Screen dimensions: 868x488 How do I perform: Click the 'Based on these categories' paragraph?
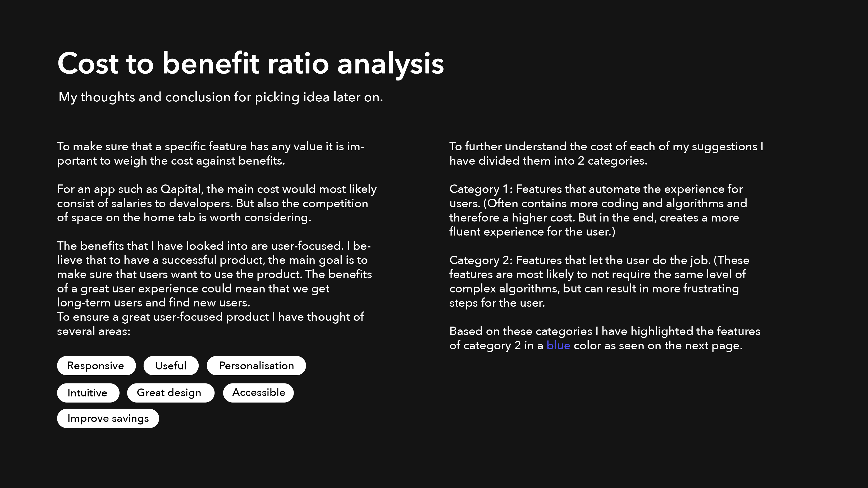[x=605, y=338]
